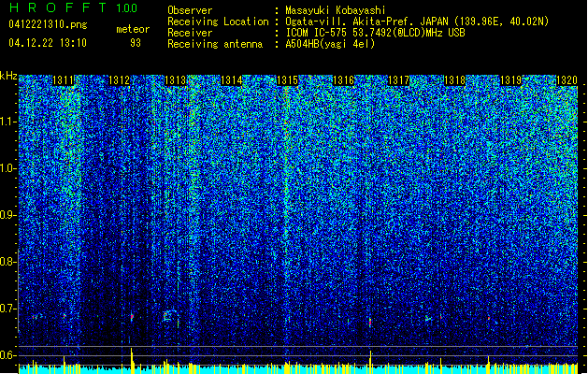Image resolution: width=588 pixels, height=374 pixels.
Task: Click the 1314 time marker
Action: click(232, 80)
